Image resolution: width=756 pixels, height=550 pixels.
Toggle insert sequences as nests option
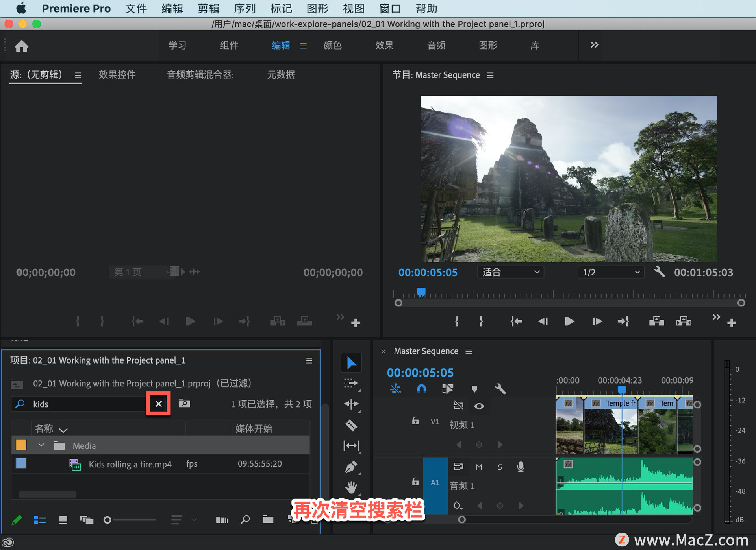tap(395, 389)
